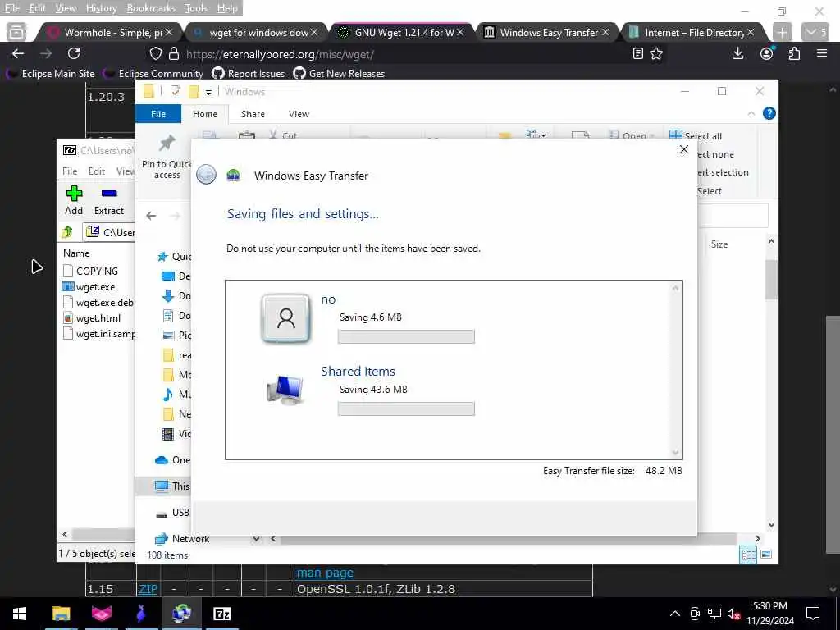Image resolution: width=840 pixels, height=630 pixels.
Task: Select Network in Explorer navigation pane
Action: (x=182, y=538)
